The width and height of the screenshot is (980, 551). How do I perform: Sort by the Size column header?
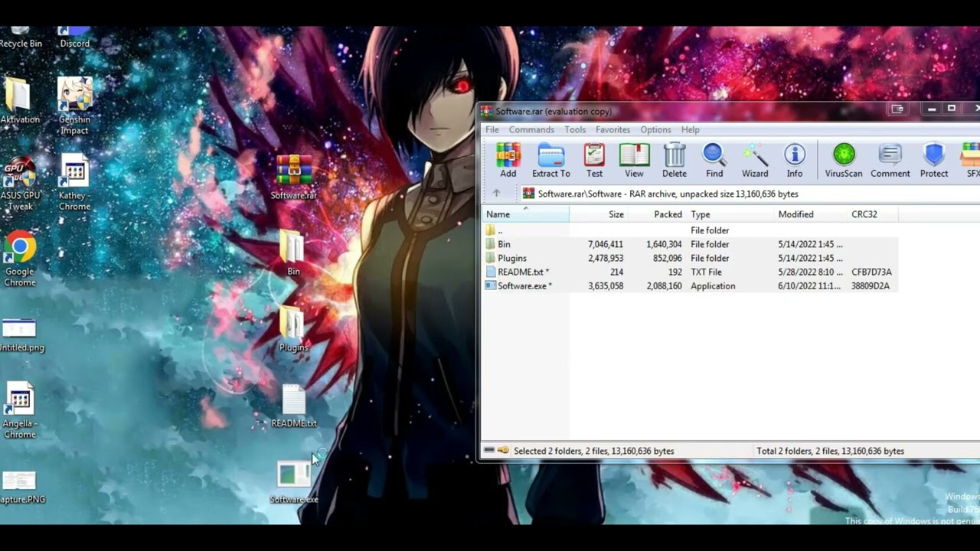(599, 214)
